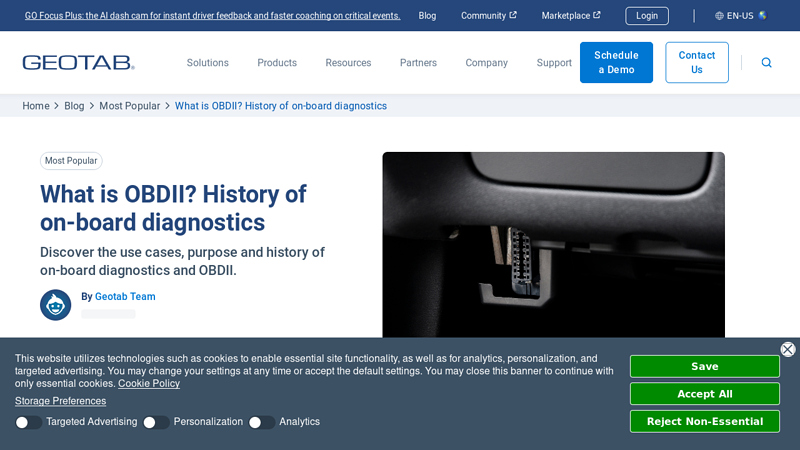This screenshot has width=800, height=450.
Task: Go to Home in breadcrumb
Action: click(36, 106)
